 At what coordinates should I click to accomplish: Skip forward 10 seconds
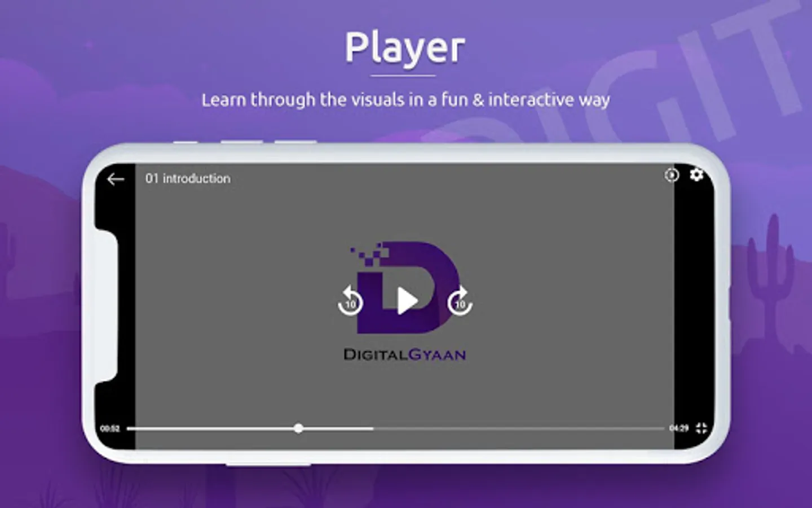(x=460, y=301)
